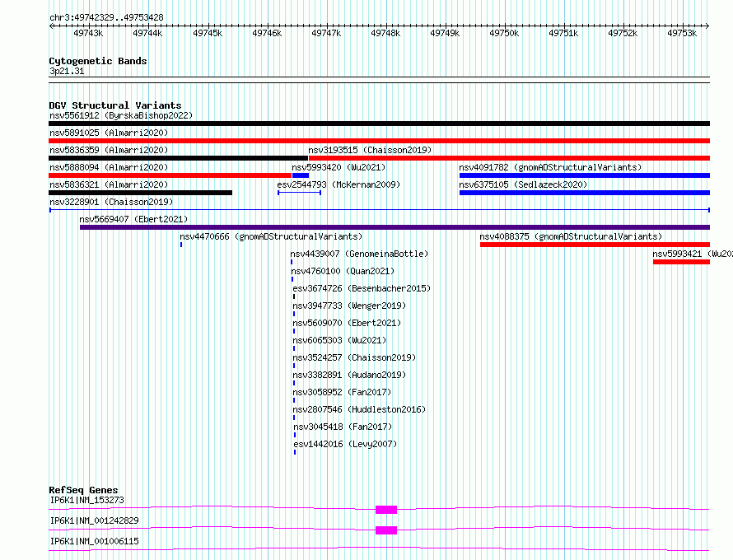Open nsv6375105 (Sedlazeck2020) label
This screenshot has width=733, height=560.
(x=523, y=184)
